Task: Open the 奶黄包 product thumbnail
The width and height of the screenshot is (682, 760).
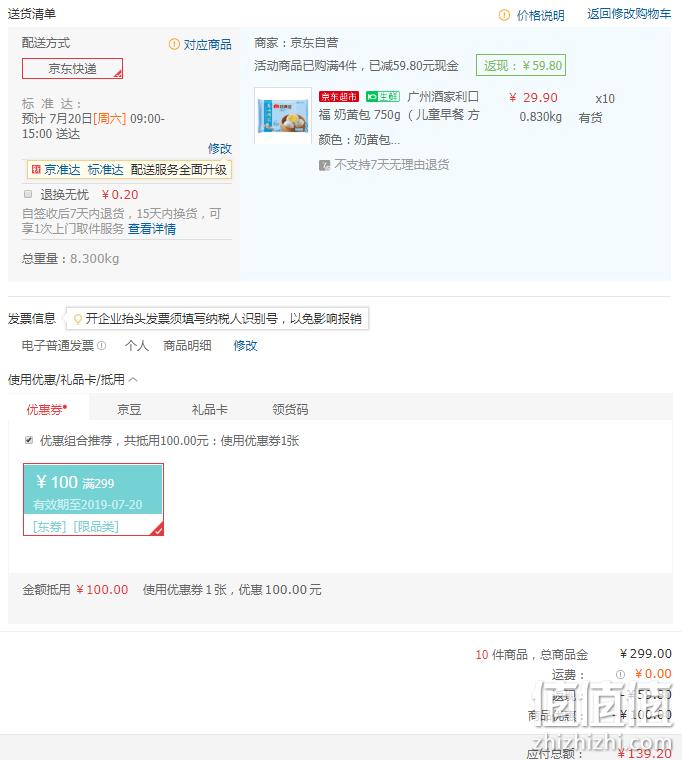Action: click(x=283, y=116)
